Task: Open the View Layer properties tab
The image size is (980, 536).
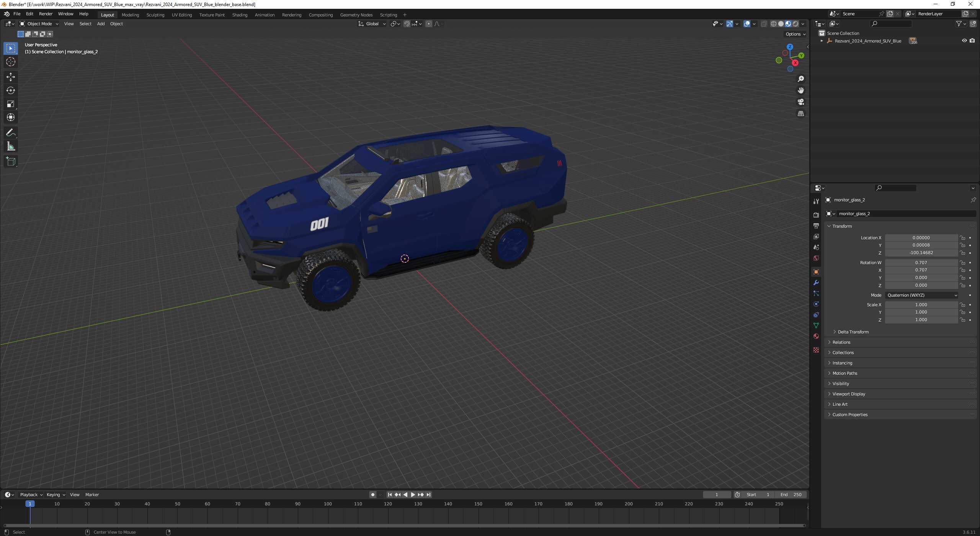Action: [x=816, y=237]
